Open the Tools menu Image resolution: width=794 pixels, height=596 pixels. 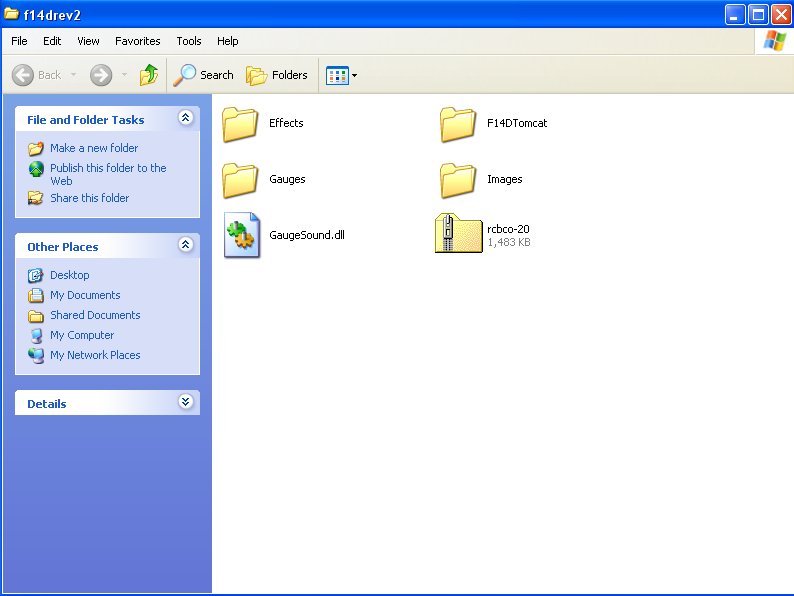pyautogui.click(x=189, y=41)
